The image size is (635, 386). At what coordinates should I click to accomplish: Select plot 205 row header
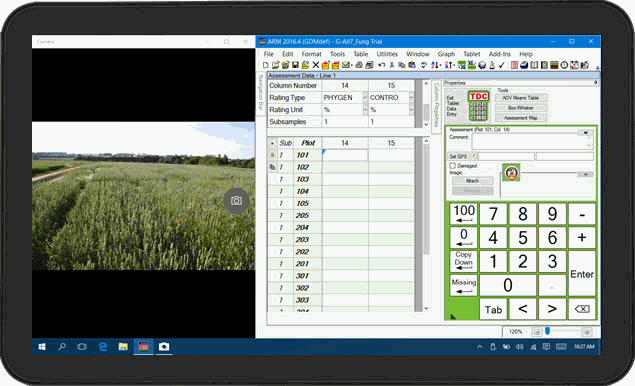click(x=302, y=215)
